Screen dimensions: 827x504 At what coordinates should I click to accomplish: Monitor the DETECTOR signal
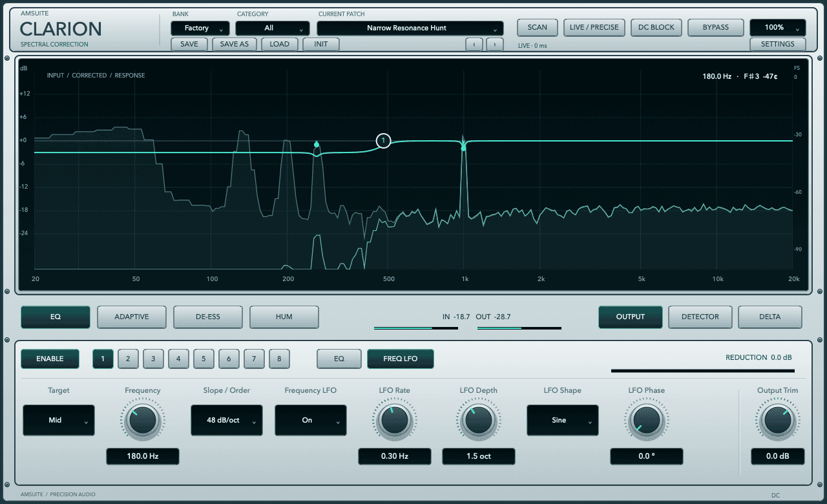700,317
